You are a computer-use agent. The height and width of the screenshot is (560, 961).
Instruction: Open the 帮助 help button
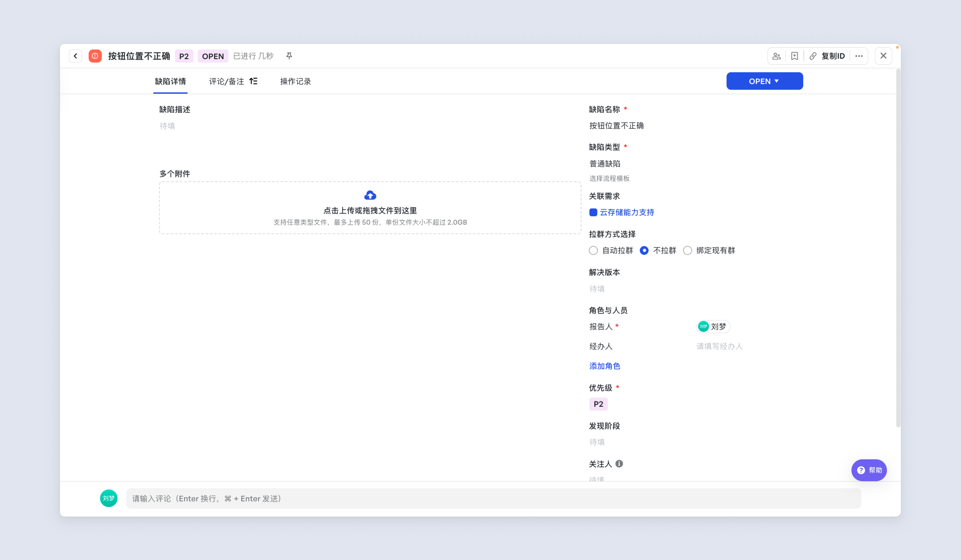[x=869, y=470]
